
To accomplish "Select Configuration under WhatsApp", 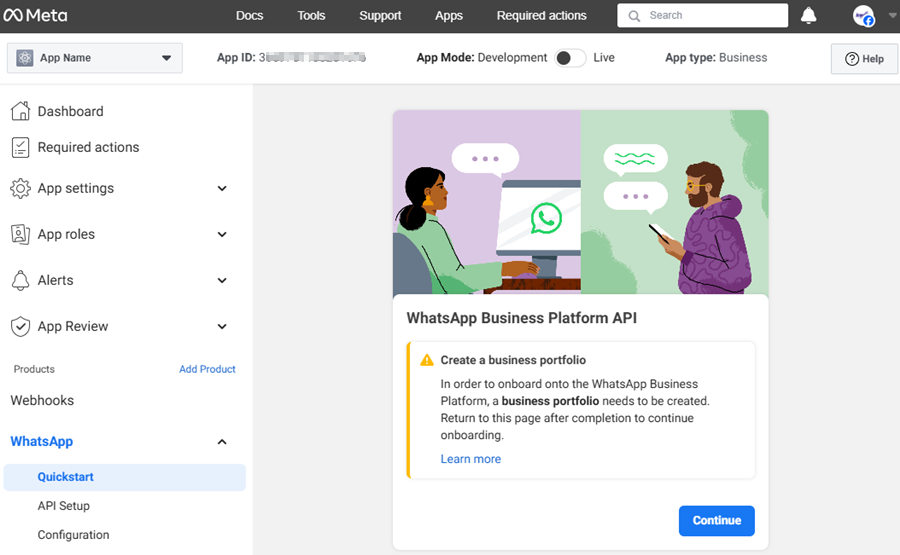I will 73,534.
